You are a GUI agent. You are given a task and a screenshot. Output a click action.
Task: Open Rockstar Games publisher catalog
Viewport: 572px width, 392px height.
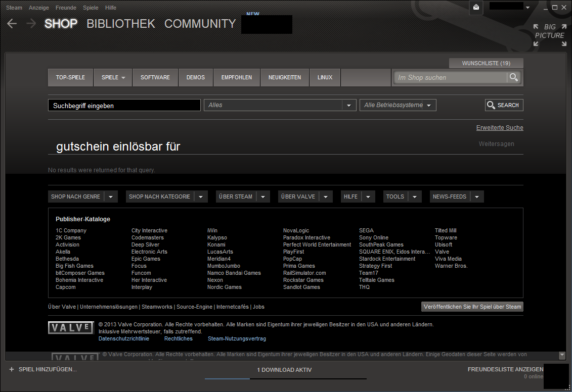[303, 280]
